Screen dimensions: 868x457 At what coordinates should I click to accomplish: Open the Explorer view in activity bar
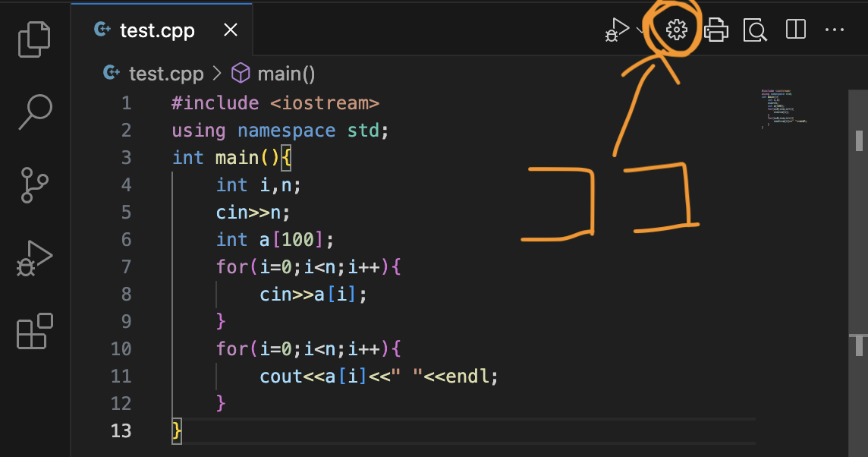(34, 39)
